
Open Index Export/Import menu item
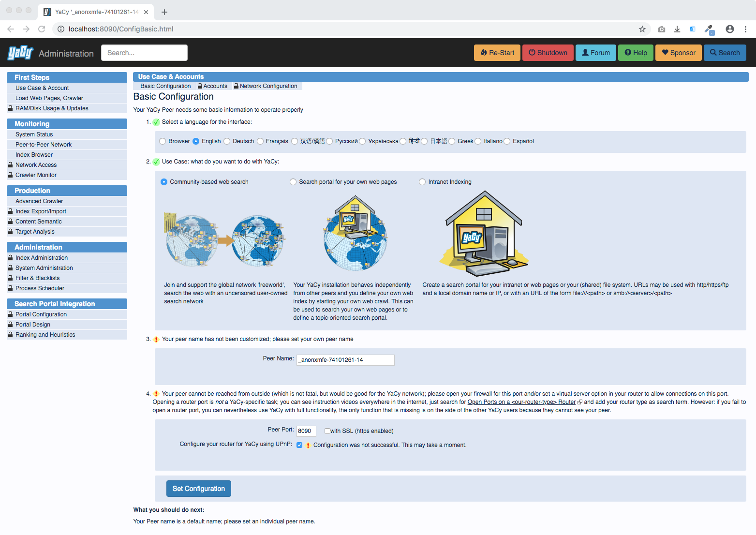click(x=67, y=211)
